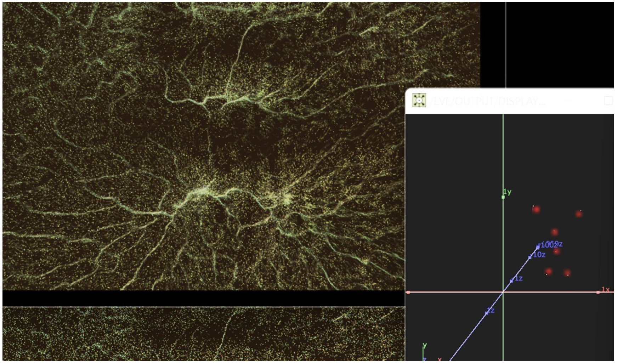Pick the red point just below 100z label
The width and height of the screenshot is (617, 364).
coord(556,251)
